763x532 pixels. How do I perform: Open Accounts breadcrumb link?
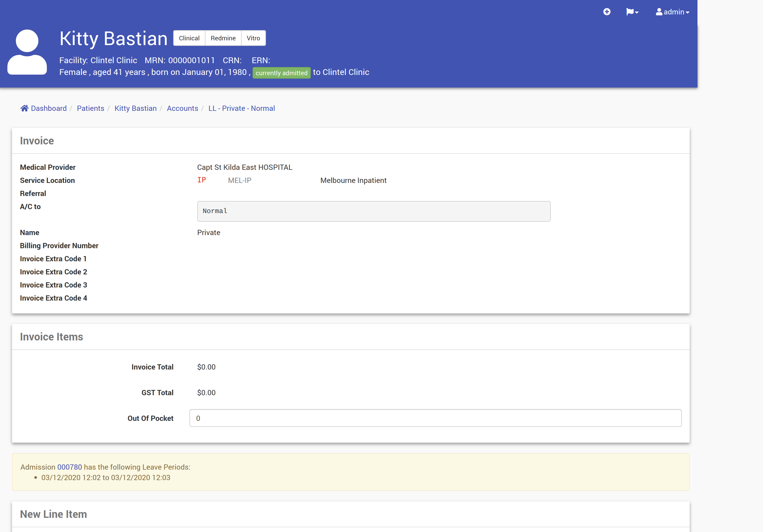coord(182,108)
